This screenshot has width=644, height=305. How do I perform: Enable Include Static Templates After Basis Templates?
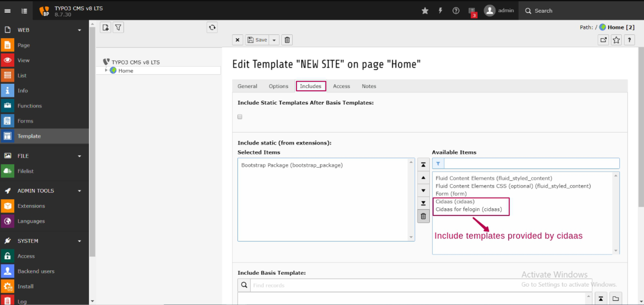239,117
